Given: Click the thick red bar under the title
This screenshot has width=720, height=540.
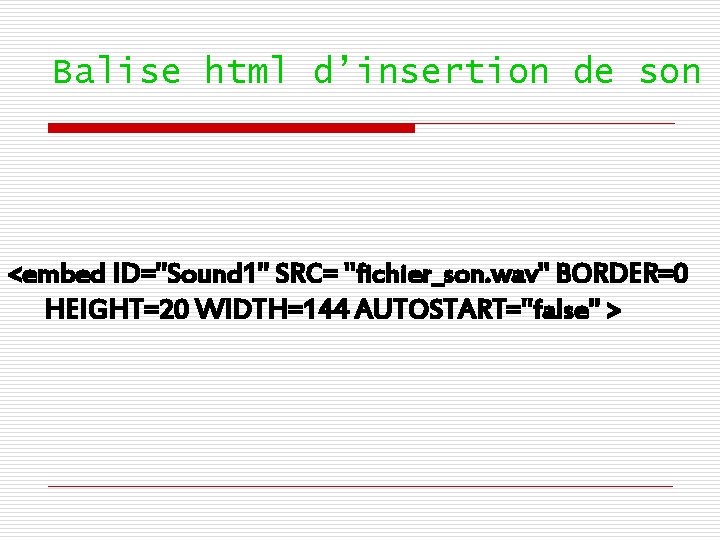Looking at the screenshot, I should (231, 128).
